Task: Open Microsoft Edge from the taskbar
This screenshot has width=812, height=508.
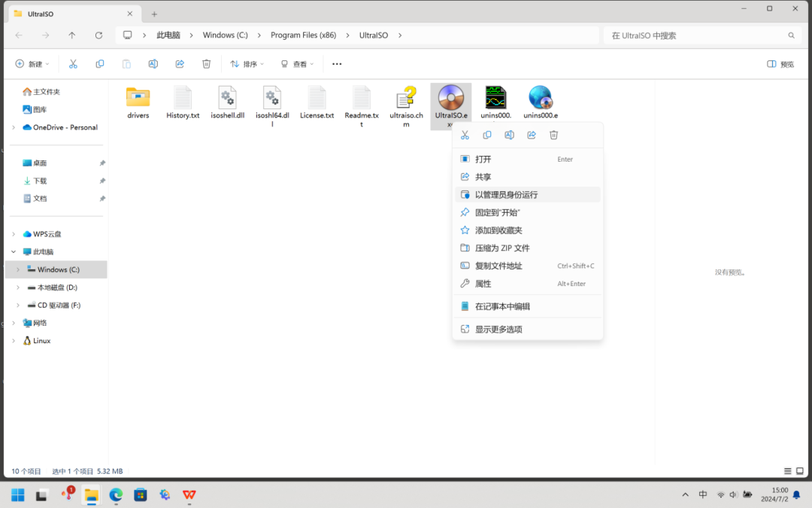Action: [x=116, y=495]
